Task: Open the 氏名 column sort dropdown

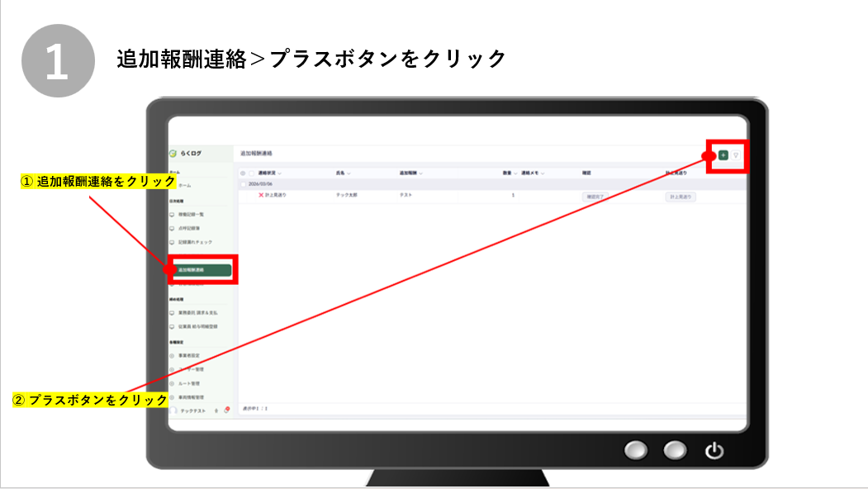Action: (349, 173)
